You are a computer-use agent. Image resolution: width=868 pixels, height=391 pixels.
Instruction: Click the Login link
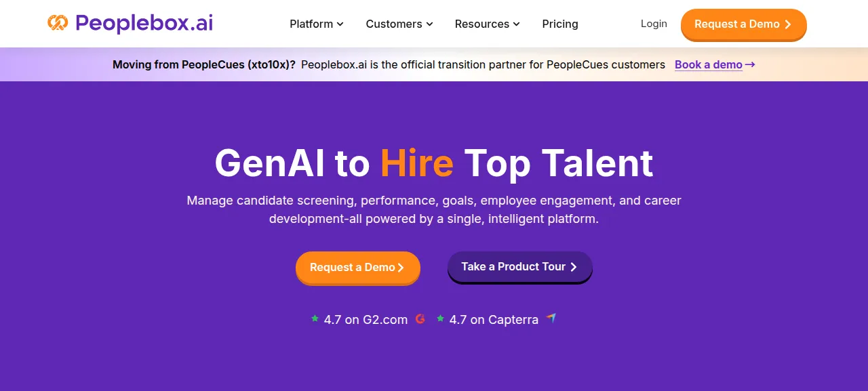(654, 24)
